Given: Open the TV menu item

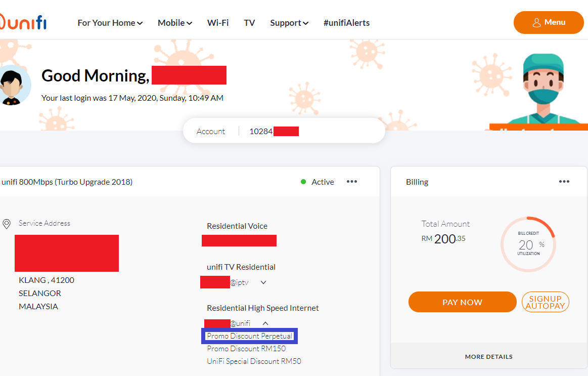Looking at the screenshot, I should [249, 23].
